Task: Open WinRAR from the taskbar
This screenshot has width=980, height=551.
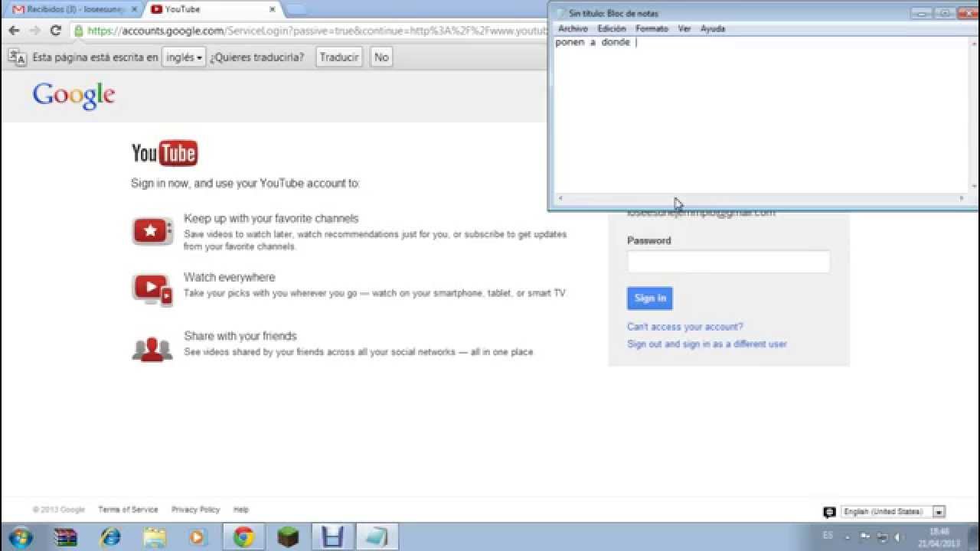Action: [x=66, y=537]
